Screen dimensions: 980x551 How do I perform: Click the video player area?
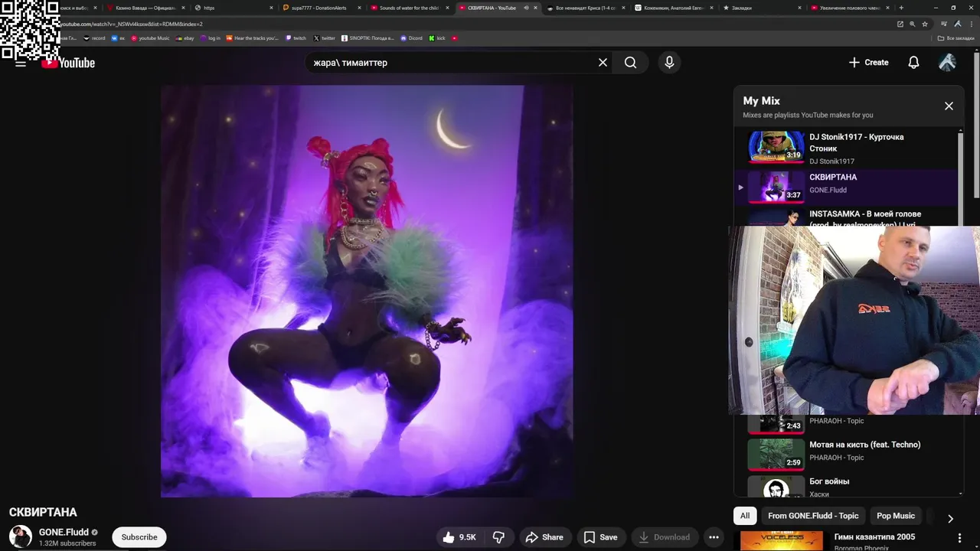tap(367, 291)
